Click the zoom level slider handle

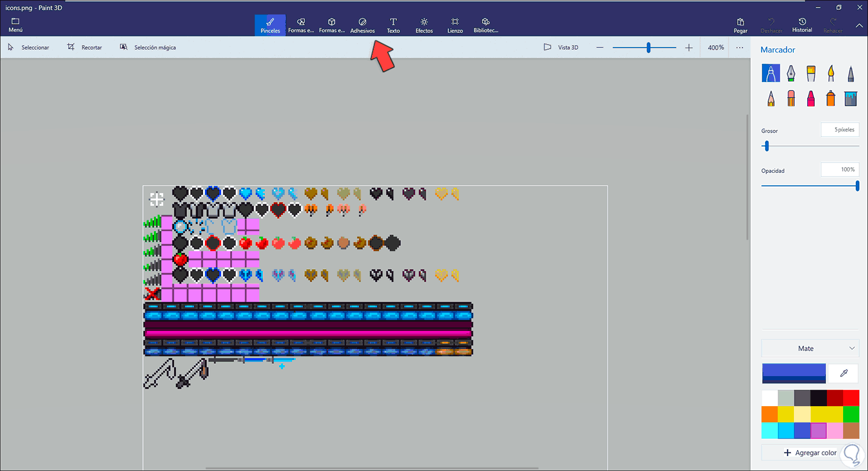(x=649, y=47)
